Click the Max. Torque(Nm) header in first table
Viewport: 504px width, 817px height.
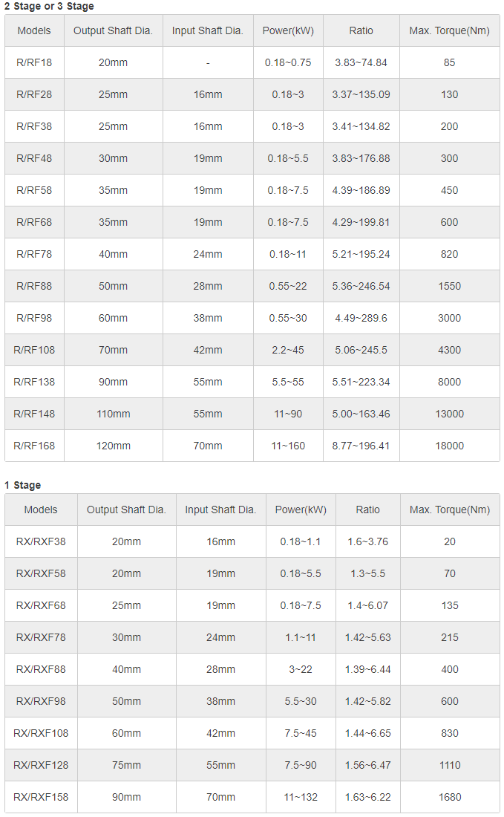[449, 30]
